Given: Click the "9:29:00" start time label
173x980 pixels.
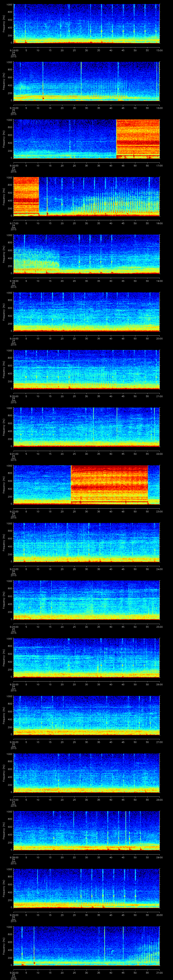Looking at the screenshot, I should tap(14, 915).
